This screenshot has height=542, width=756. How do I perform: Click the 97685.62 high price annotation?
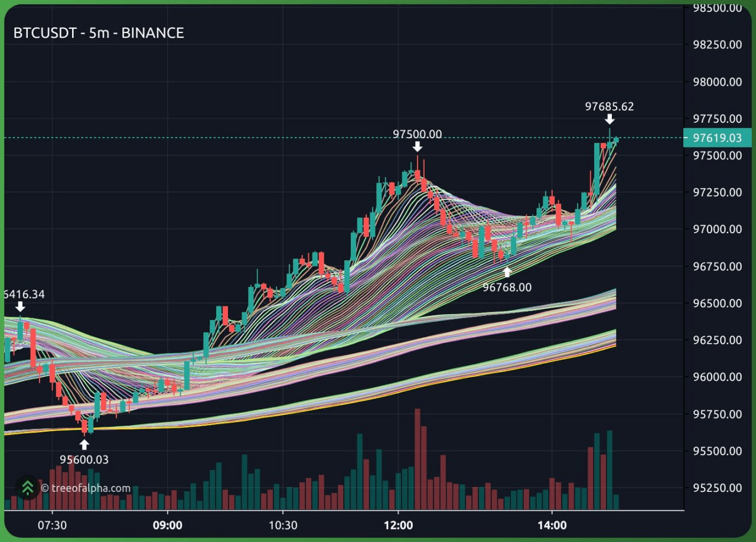pos(610,107)
